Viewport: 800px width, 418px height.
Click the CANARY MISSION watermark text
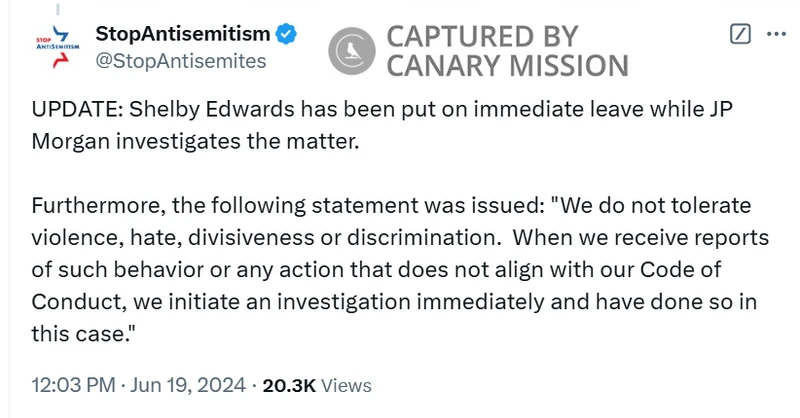508,66
